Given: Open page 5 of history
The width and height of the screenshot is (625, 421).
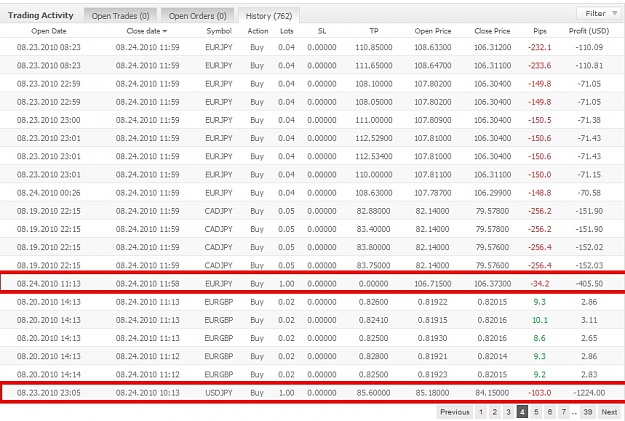Looking at the screenshot, I should tap(536, 412).
